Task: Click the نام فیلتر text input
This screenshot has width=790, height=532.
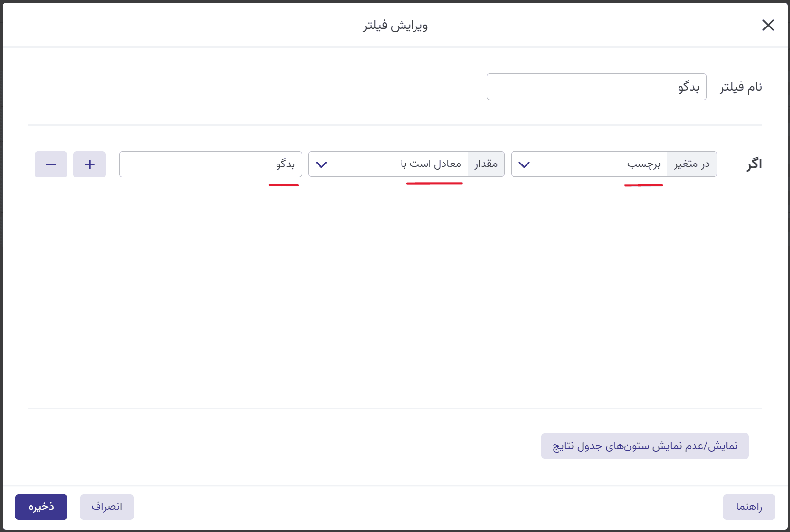Action: [x=596, y=87]
